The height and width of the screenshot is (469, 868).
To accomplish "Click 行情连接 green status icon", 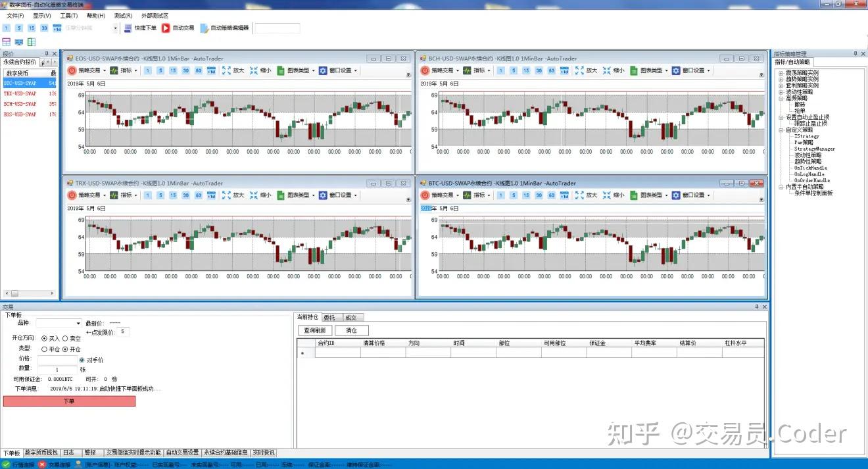I will point(7,464).
